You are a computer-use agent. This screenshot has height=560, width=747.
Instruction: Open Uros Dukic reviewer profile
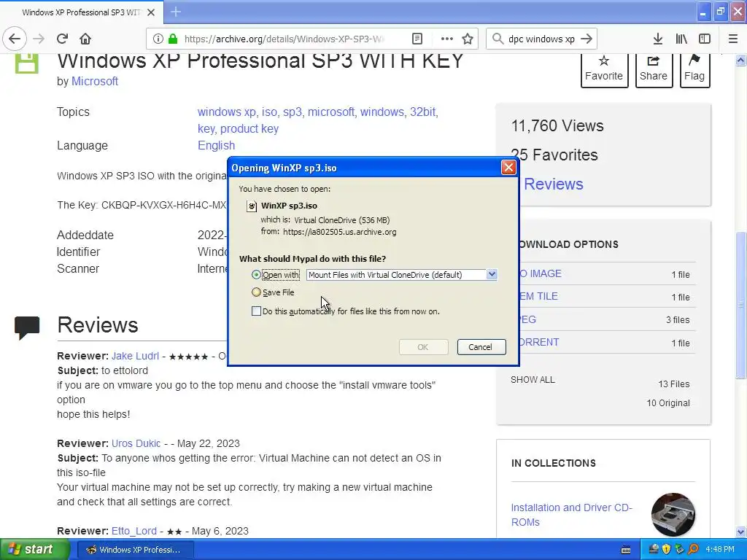click(136, 443)
